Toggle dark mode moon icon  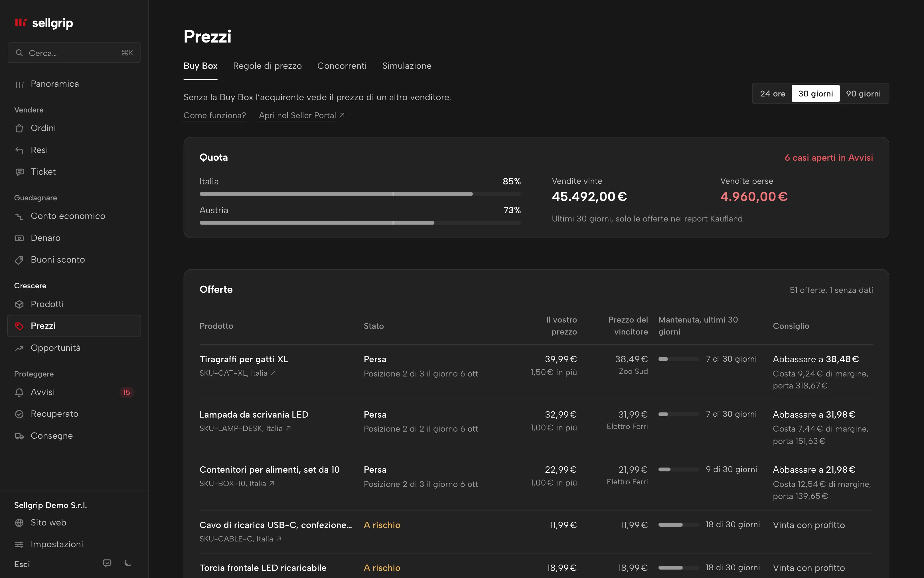tap(128, 563)
